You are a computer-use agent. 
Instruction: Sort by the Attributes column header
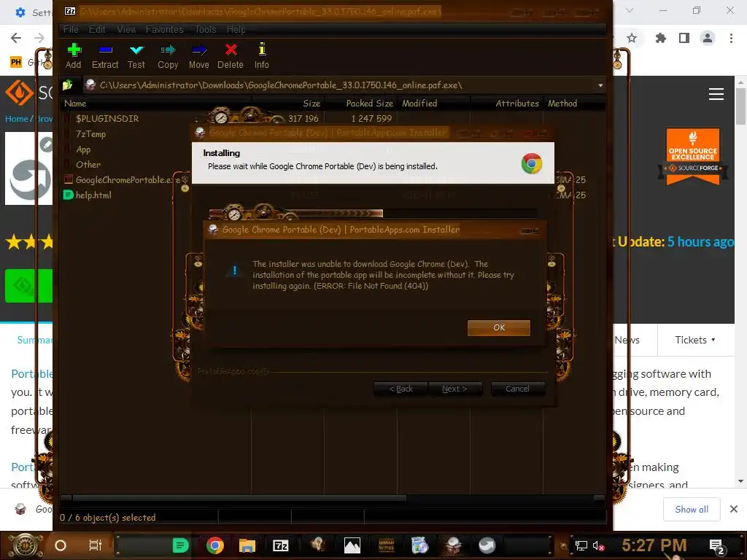point(507,104)
